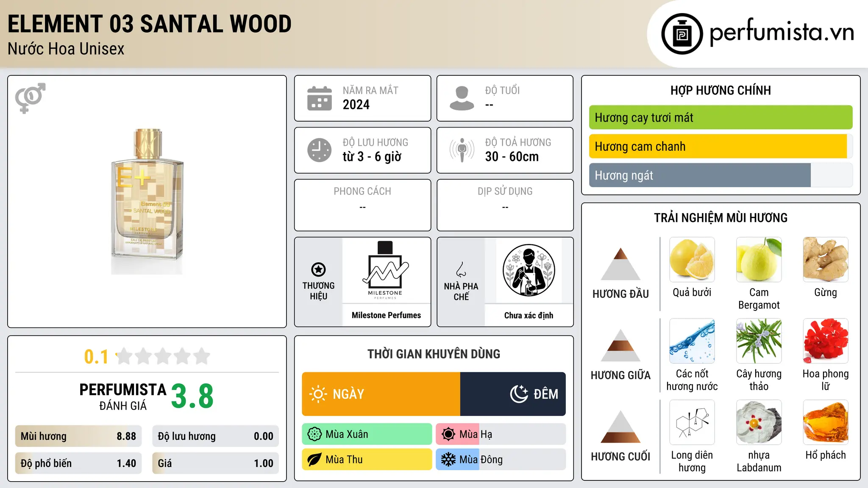This screenshot has width=868, height=488.
Task: Click the Nước Hoa Unisex subtitle
Action: (66, 49)
